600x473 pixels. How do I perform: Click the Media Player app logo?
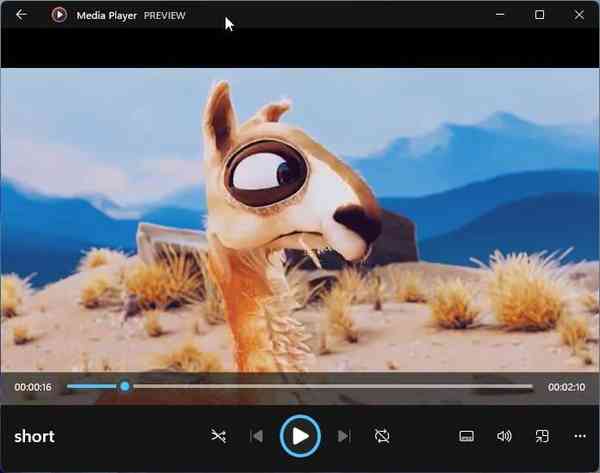pos(59,15)
